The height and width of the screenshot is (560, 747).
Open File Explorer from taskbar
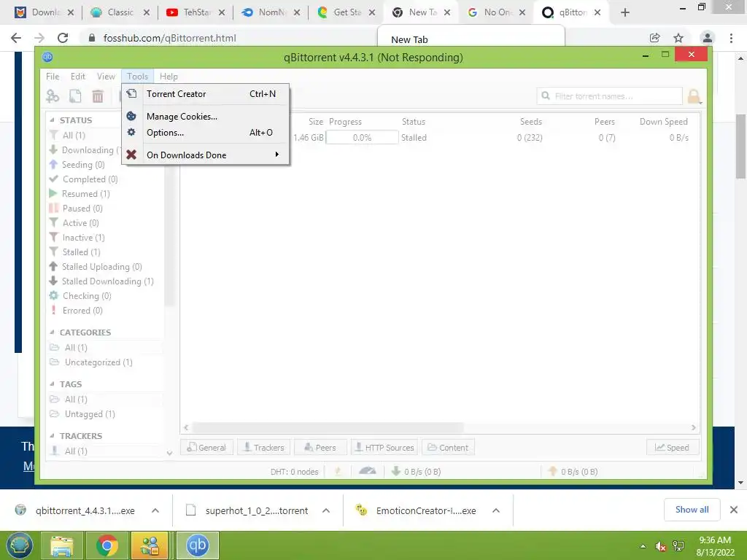[x=62, y=545]
